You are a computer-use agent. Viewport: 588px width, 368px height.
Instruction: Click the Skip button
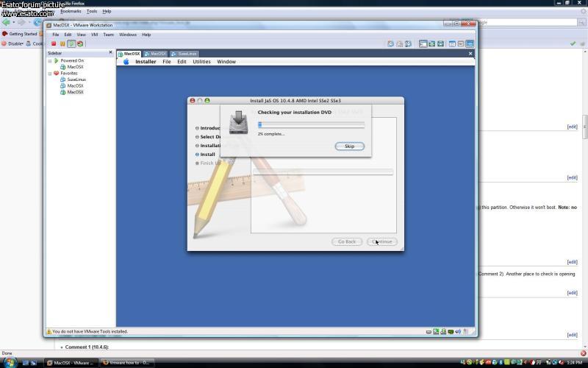pos(350,146)
